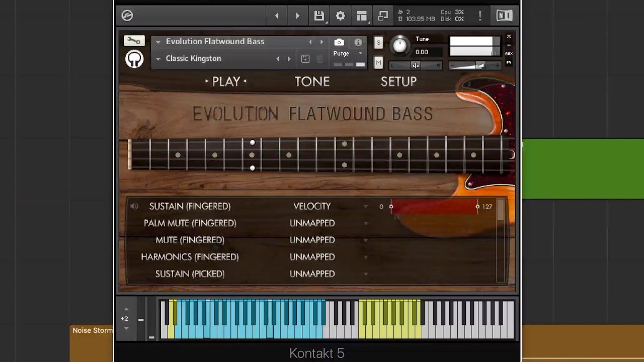Viewport: 644px width, 362px height.
Task: Open mapping dropdown for Harmonics (Fingered)
Action: [366, 257]
